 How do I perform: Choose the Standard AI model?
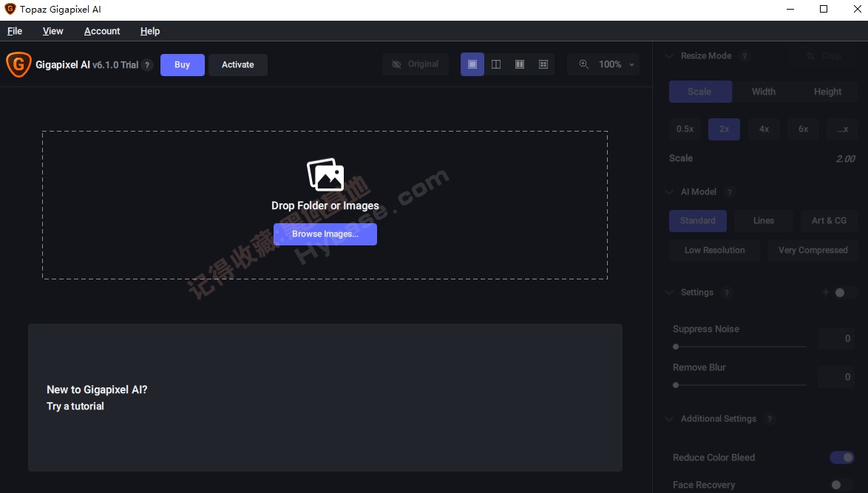(x=697, y=221)
